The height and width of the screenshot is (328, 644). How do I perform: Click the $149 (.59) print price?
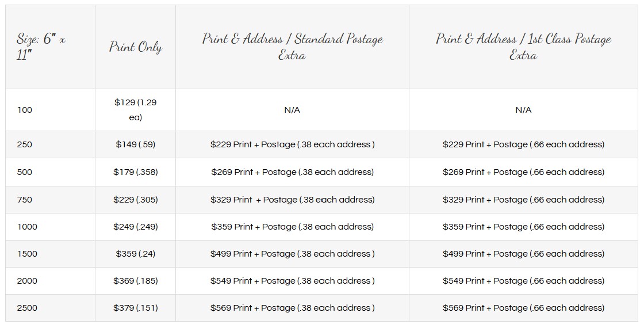tap(135, 144)
